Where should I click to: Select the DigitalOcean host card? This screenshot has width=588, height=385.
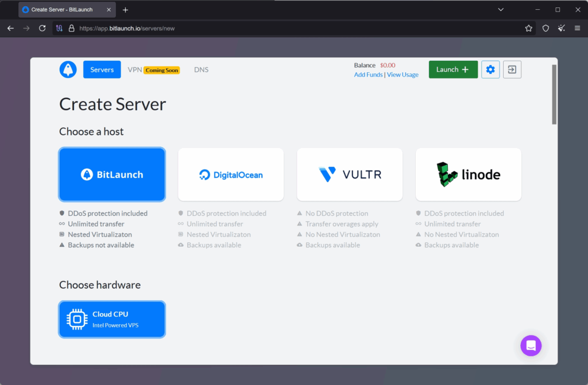tap(231, 174)
